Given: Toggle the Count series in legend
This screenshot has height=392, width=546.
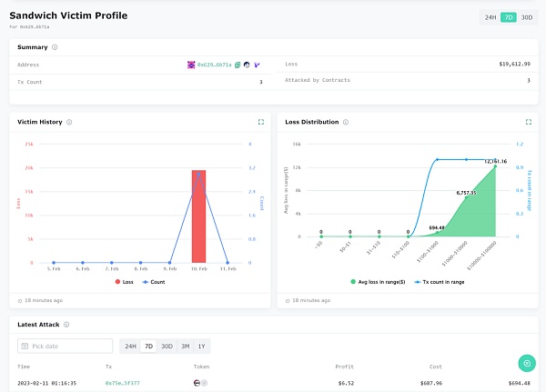Looking at the screenshot, I should tap(153, 282).
